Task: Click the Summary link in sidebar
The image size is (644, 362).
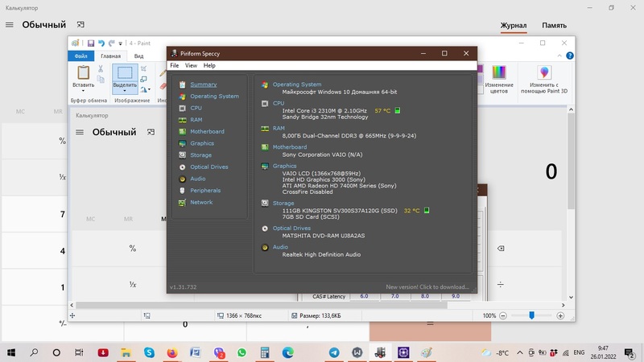Action: click(203, 84)
